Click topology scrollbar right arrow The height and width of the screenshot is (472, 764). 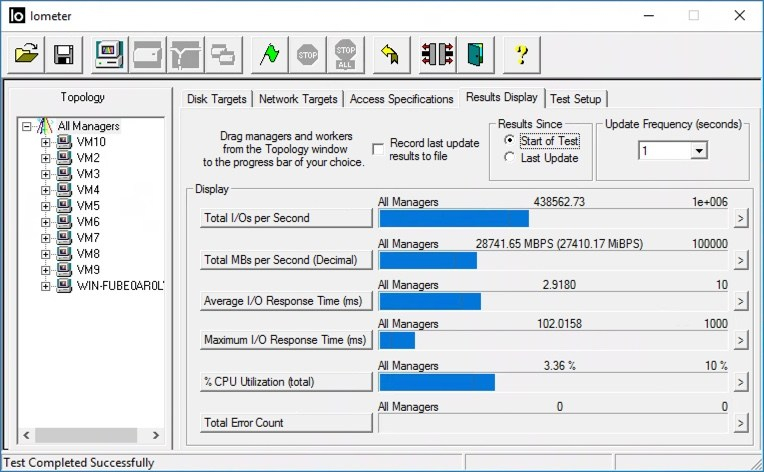pyautogui.click(x=156, y=435)
